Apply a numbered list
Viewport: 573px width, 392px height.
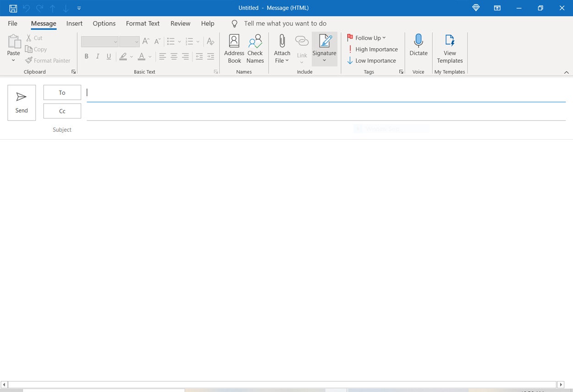coord(189,42)
